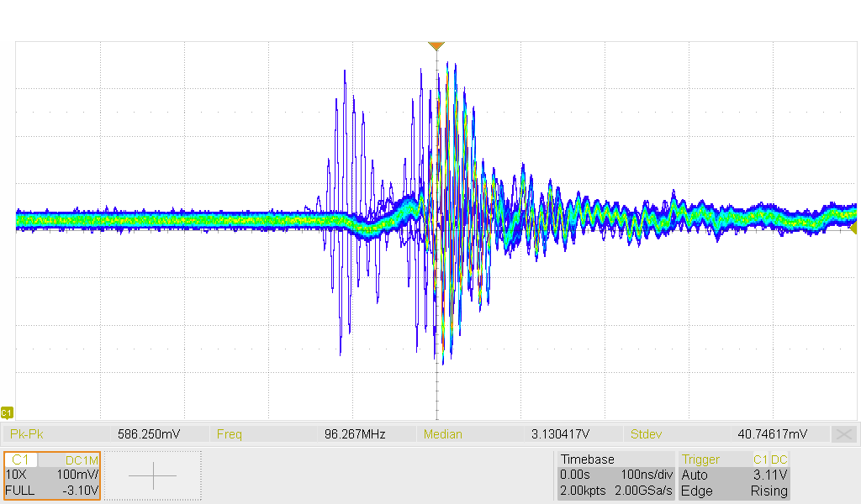Click the -3.10V offset in C1 box
861x504 pixels.
[82, 491]
